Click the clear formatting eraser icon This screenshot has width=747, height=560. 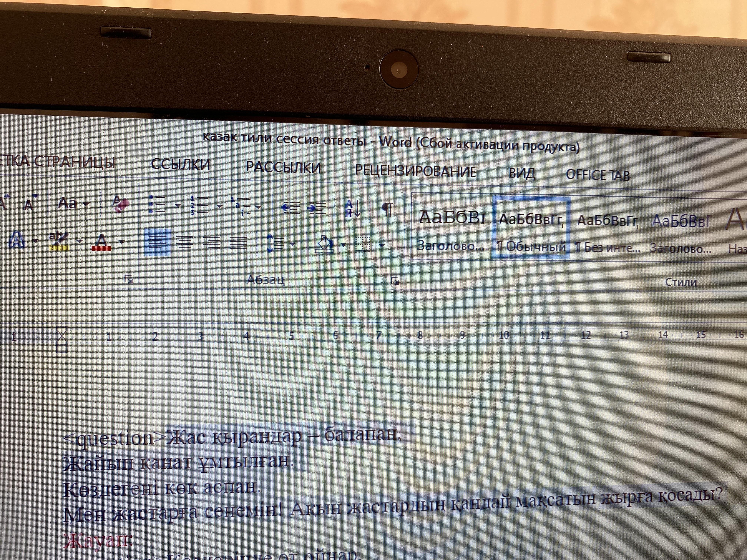click(x=121, y=204)
